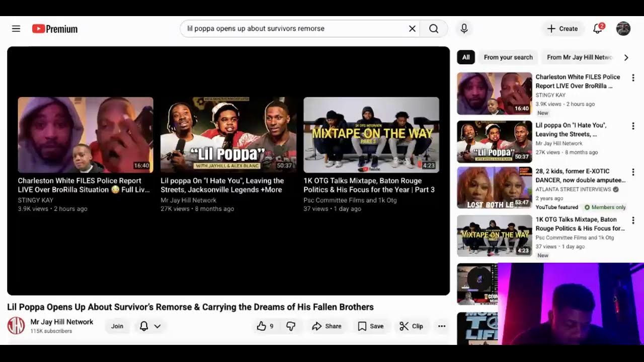Open sidebar title Charleston White FILES Police Report

click(x=578, y=81)
